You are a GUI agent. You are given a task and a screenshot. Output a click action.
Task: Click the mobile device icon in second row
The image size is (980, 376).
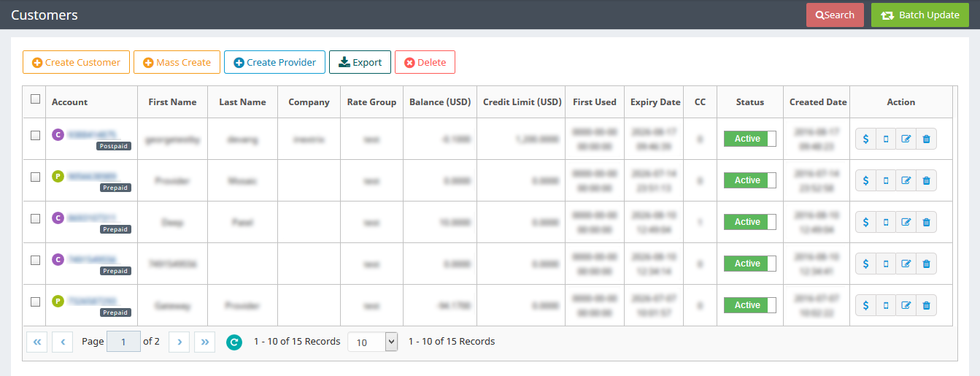point(886,180)
